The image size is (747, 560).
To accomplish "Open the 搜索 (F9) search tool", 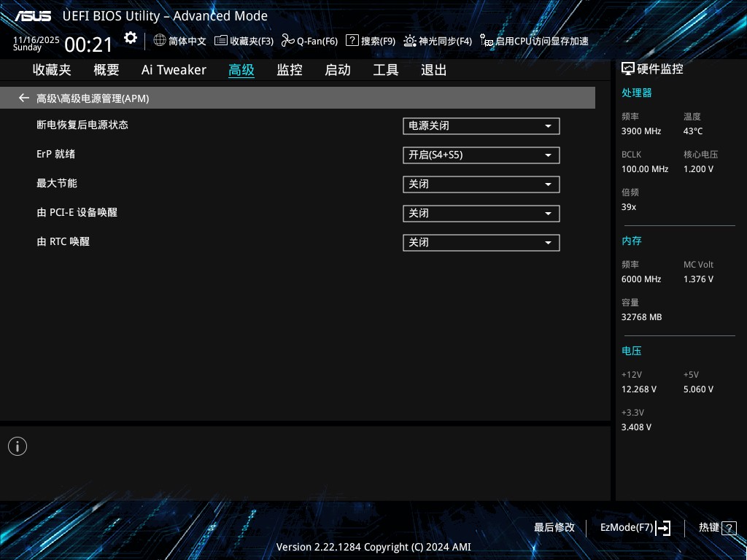I will [x=371, y=41].
